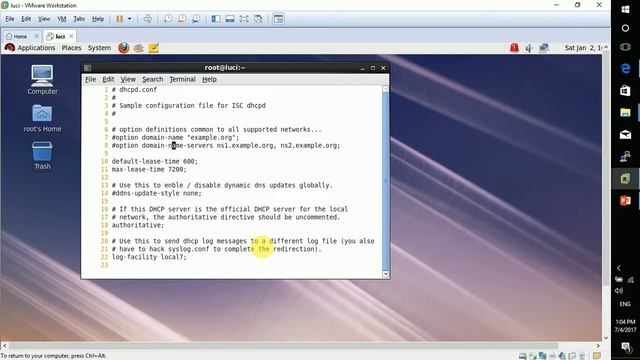This screenshot has width=640, height=360.
Task: Open File Explorer from taskbar
Action: click(x=625, y=112)
